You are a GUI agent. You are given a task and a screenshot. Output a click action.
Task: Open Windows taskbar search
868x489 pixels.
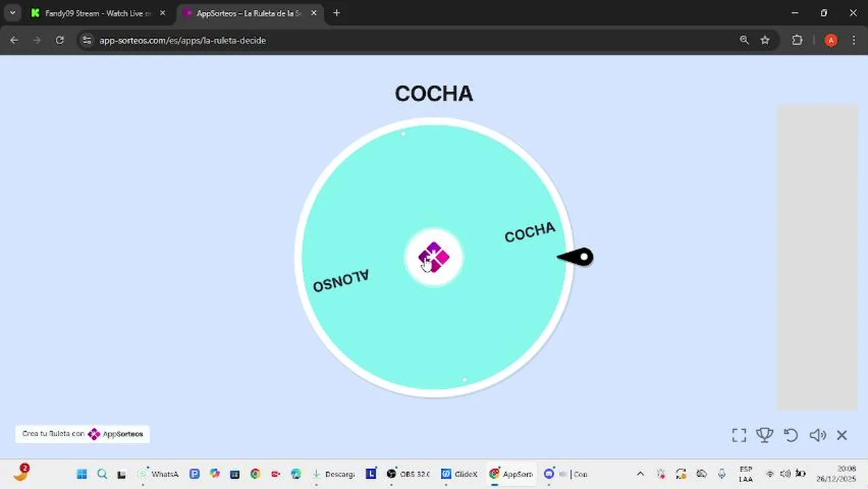(102, 474)
